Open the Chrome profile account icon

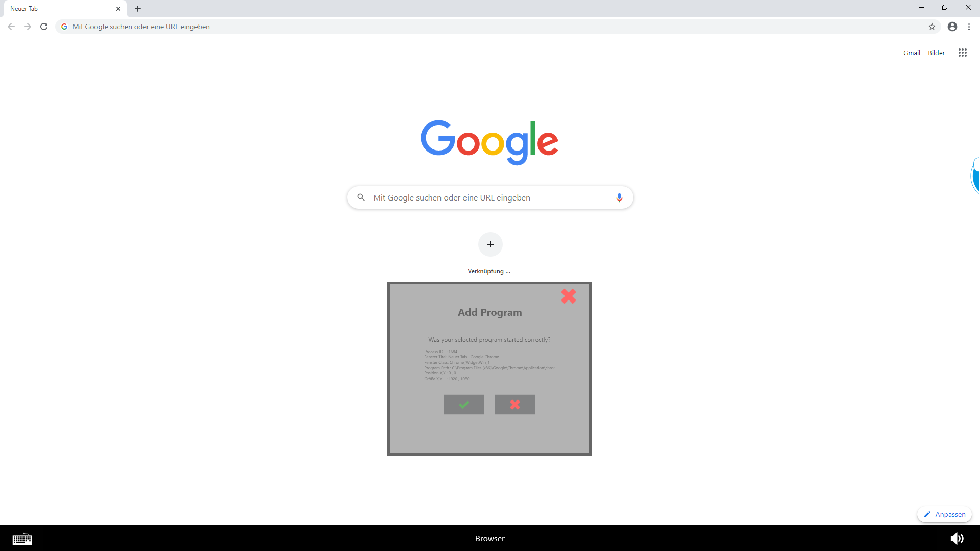[x=952, y=27]
